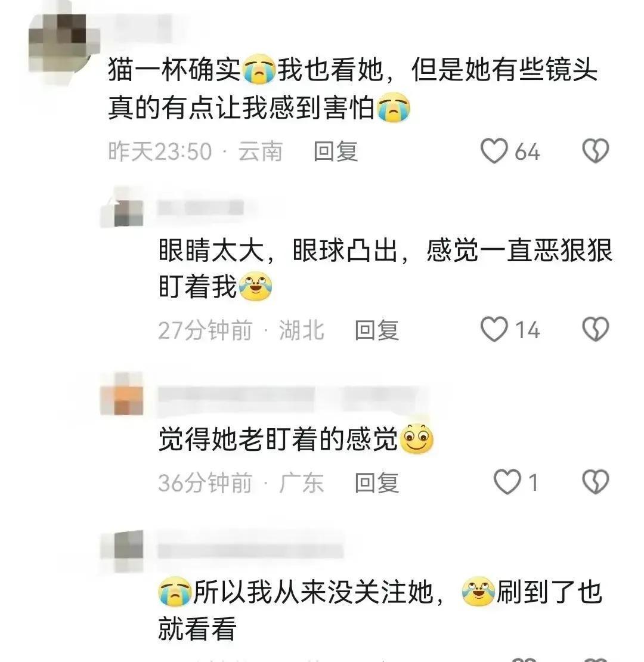644x662 pixels.
Task: Reply to the Guangdong comment via 回复
Action: tap(376, 482)
